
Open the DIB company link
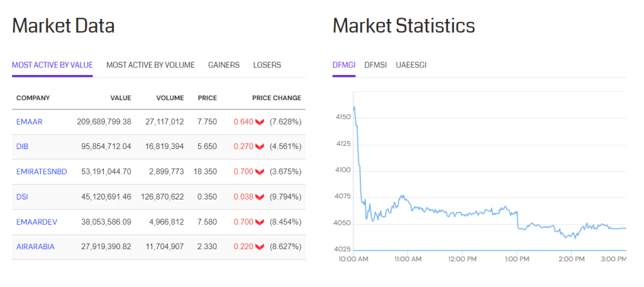[22, 147]
